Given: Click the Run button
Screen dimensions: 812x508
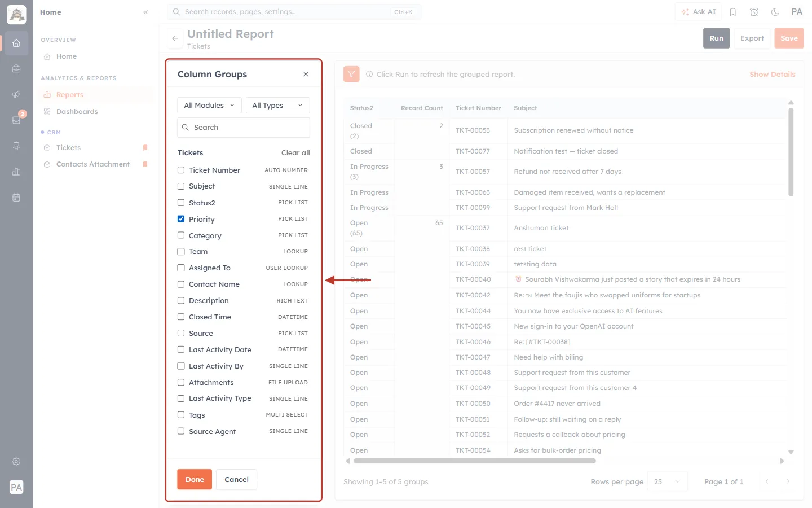Looking at the screenshot, I should [716, 38].
